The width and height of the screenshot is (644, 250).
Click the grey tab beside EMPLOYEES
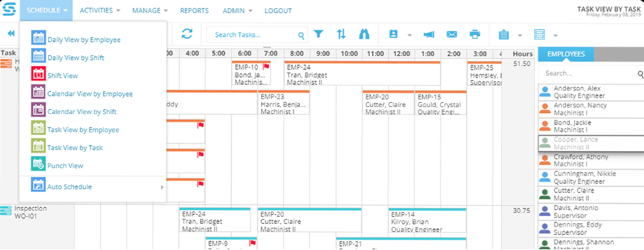(x=619, y=54)
